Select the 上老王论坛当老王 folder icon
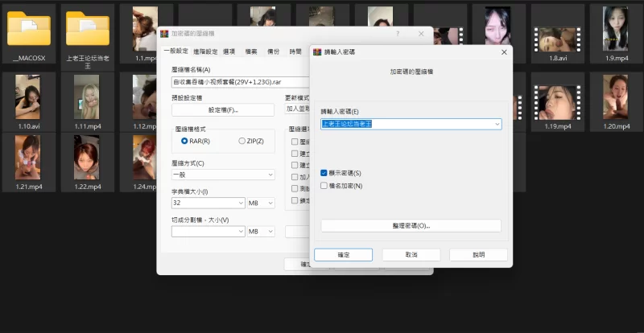The image size is (644, 333). (x=87, y=30)
